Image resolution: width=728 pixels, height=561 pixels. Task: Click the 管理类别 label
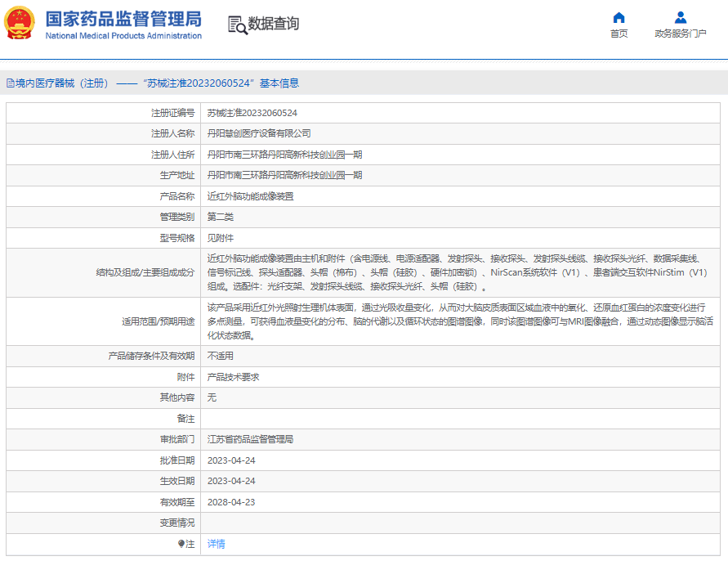point(176,217)
